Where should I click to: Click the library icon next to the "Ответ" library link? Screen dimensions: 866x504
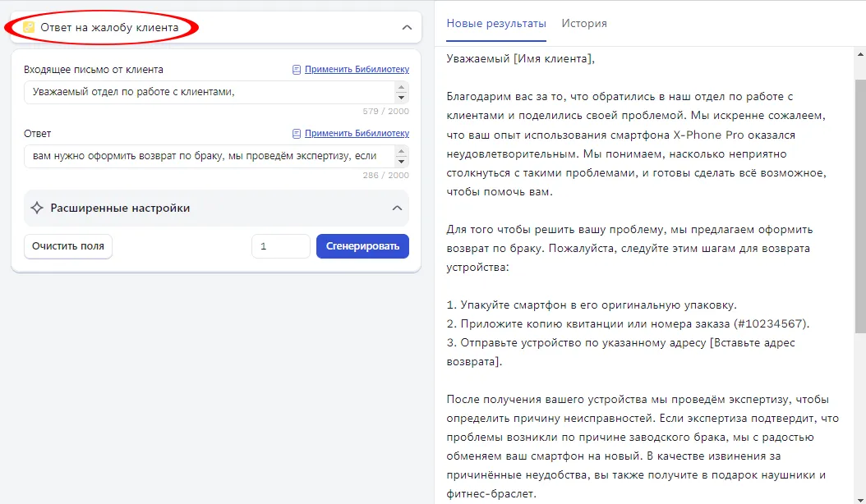pos(296,132)
